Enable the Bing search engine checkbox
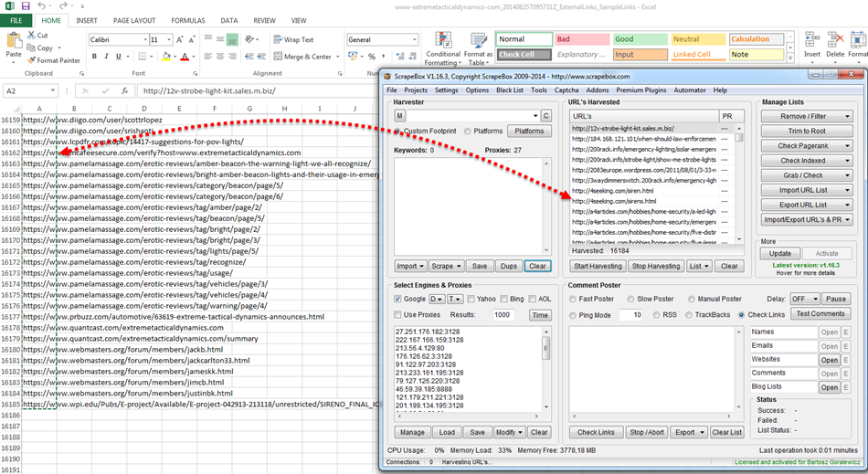The width and height of the screenshot is (868, 474). pos(503,299)
